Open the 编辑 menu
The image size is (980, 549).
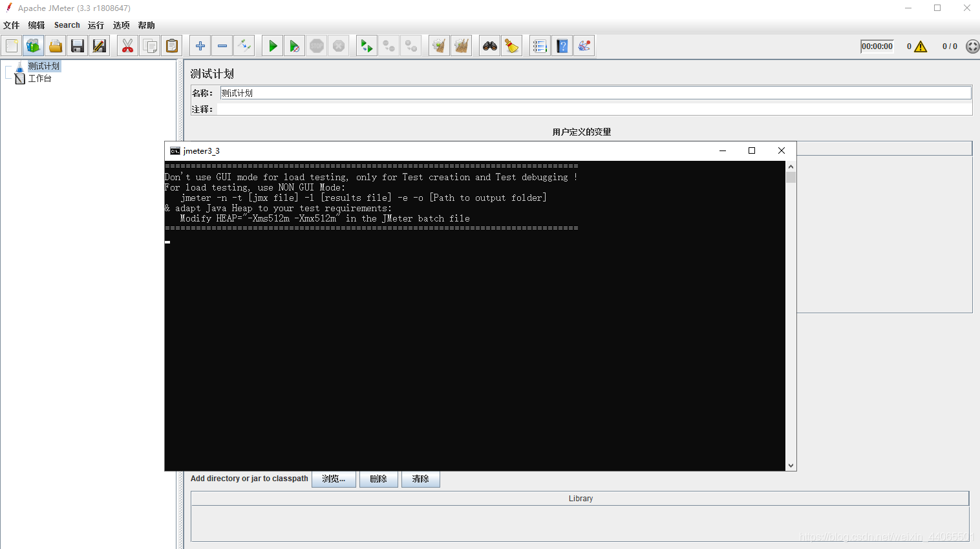(37, 25)
